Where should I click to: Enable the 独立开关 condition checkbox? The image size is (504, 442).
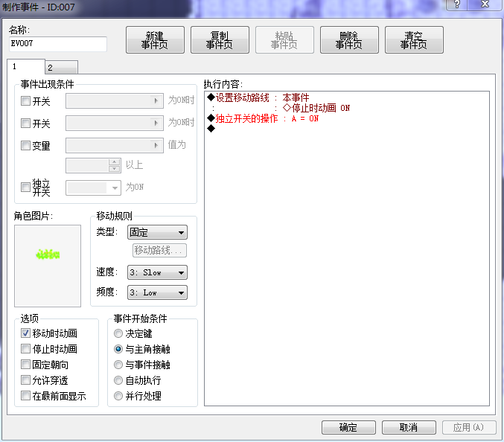25,187
